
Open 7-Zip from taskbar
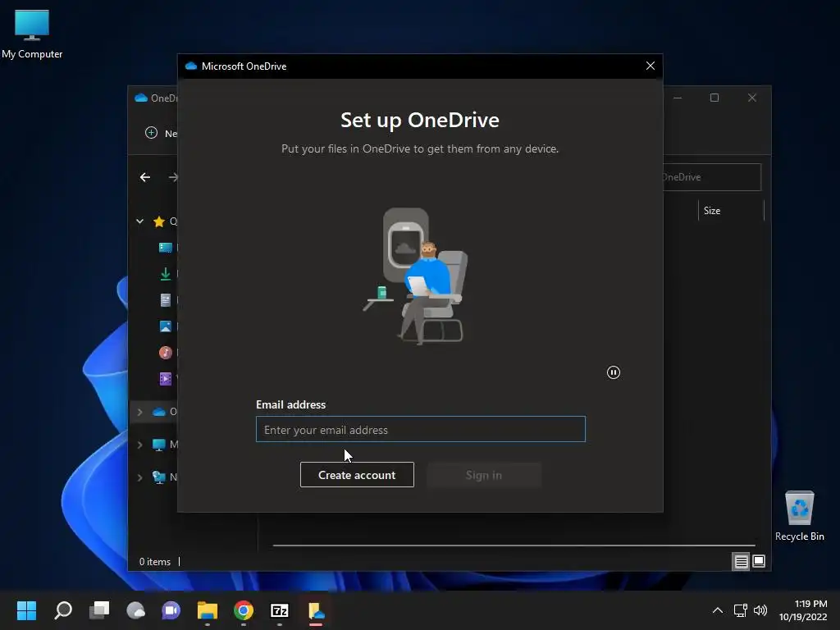pyautogui.click(x=280, y=610)
